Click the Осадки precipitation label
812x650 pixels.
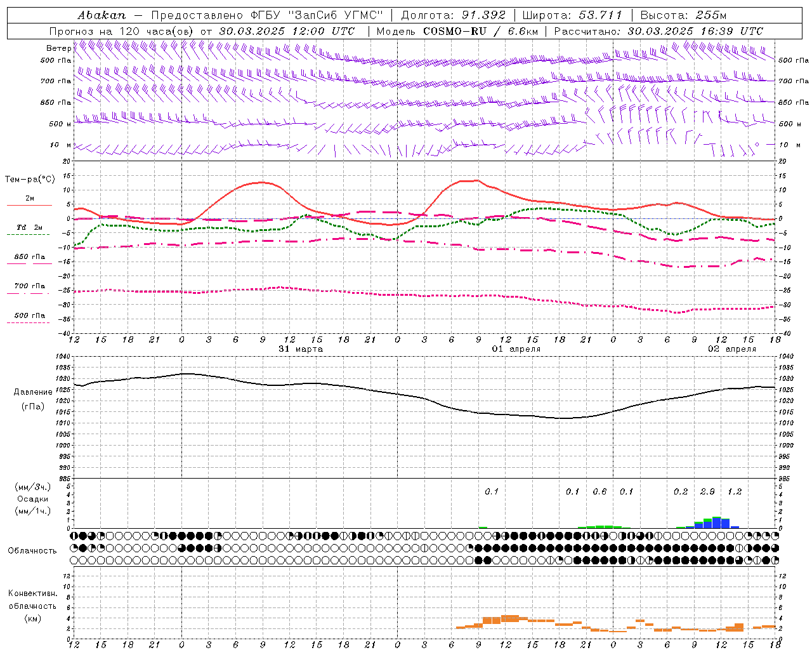point(33,499)
